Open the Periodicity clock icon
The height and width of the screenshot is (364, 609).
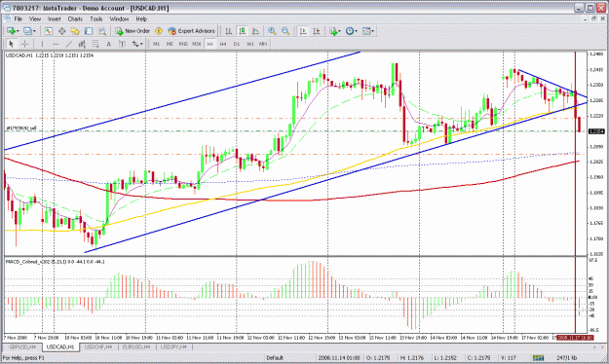(x=350, y=31)
